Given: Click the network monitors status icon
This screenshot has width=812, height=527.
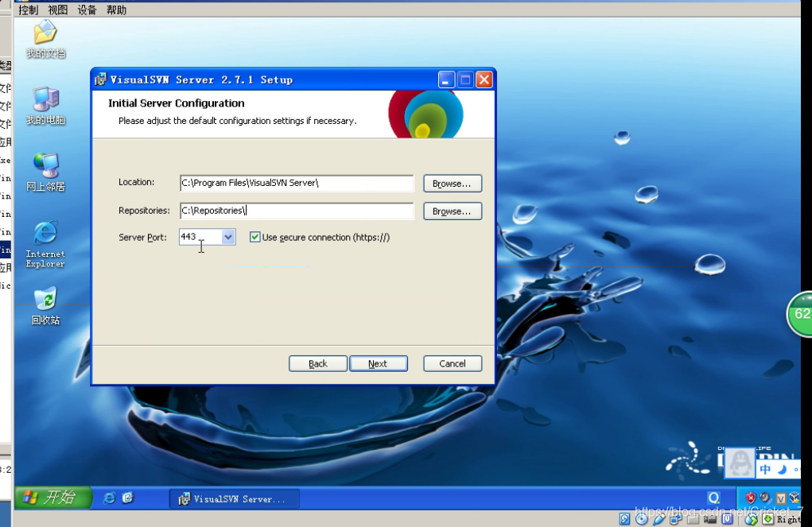Looking at the screenshot, I should click(x=676, y=519).
